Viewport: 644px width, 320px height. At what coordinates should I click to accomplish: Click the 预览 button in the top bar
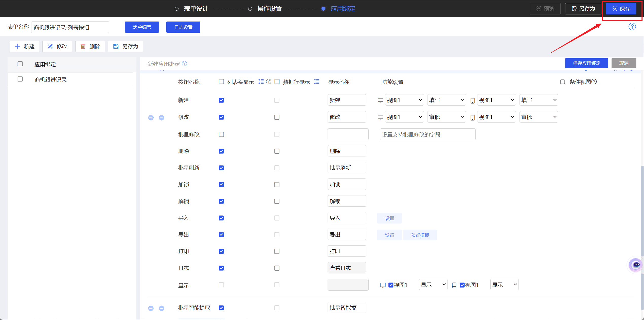point(545,9)
